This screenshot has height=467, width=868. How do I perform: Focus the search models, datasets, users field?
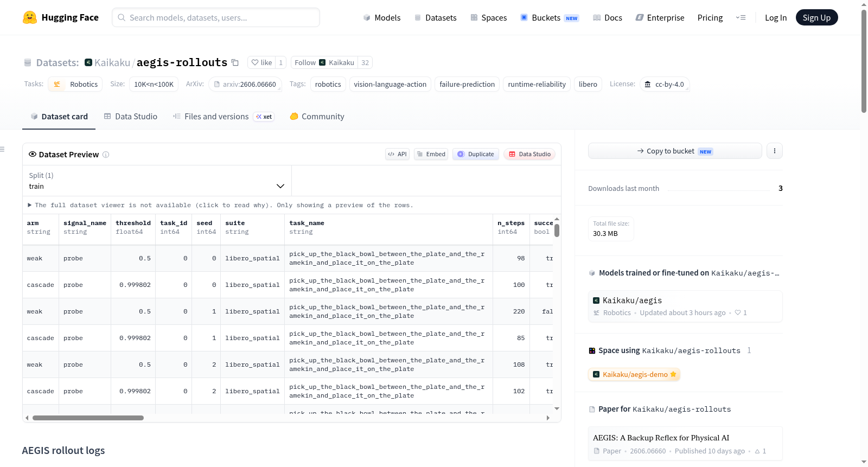(x=216, y=17)
